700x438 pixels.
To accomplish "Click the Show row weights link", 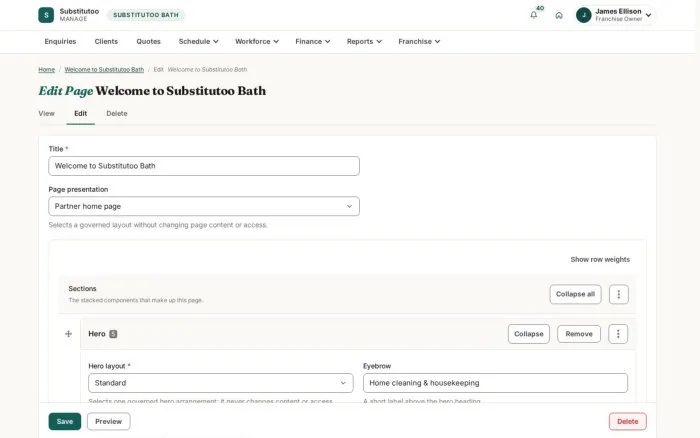I will tap(600, 259).
